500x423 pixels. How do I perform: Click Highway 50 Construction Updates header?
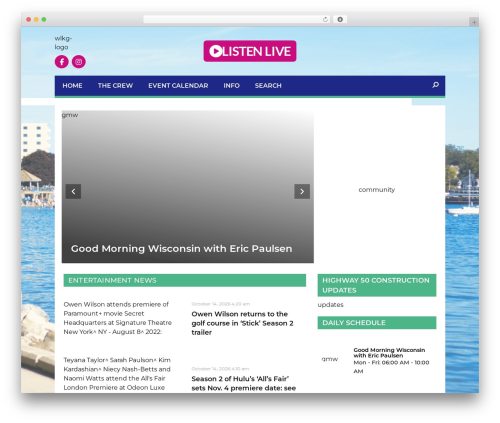tap(377, 285)
